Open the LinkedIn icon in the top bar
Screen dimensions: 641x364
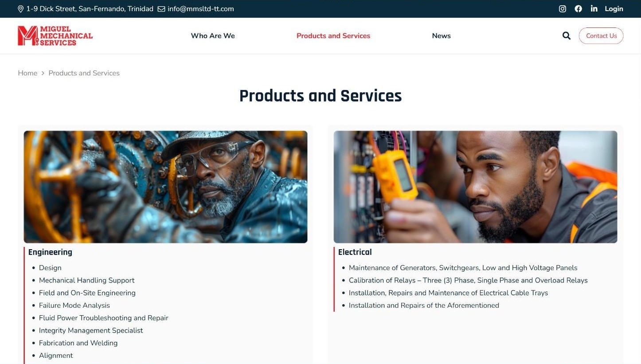pyautogui.click(x=594, y=9)
